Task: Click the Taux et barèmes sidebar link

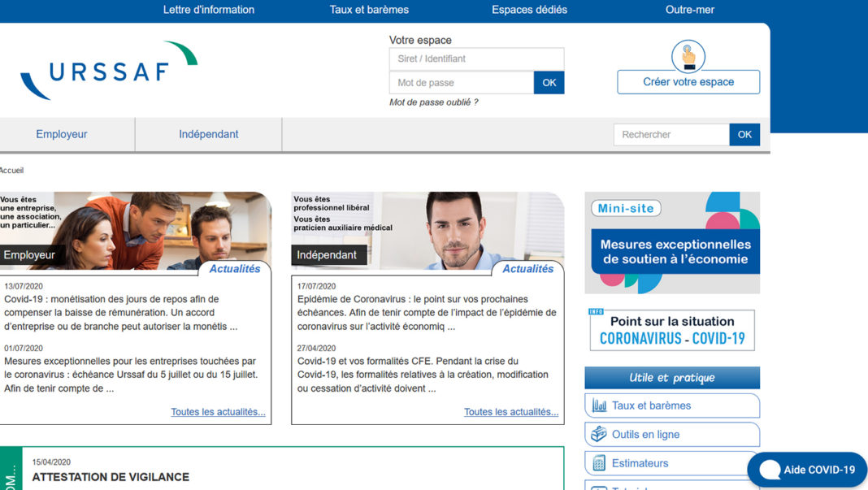Action: point(672,405)
